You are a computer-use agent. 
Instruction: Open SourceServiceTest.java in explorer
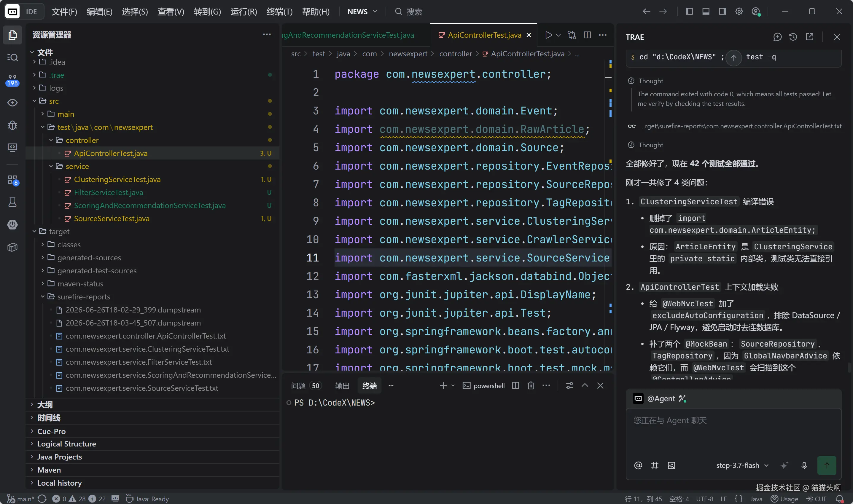click(112, 218)
